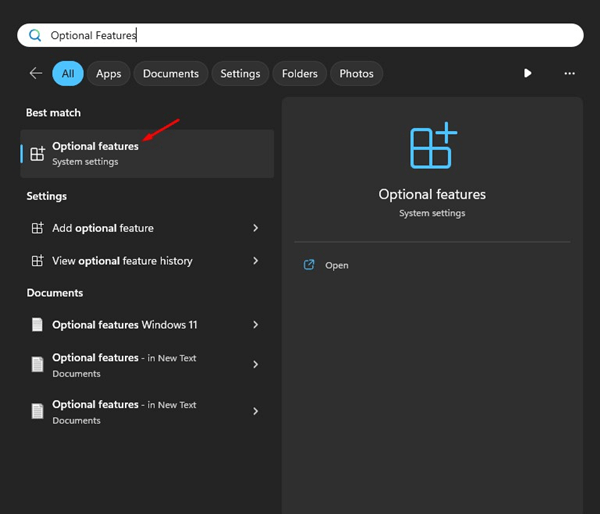The image size is (600, 514).
Task: Click the Add optional feature icon
Action: [x=38, y=228]
